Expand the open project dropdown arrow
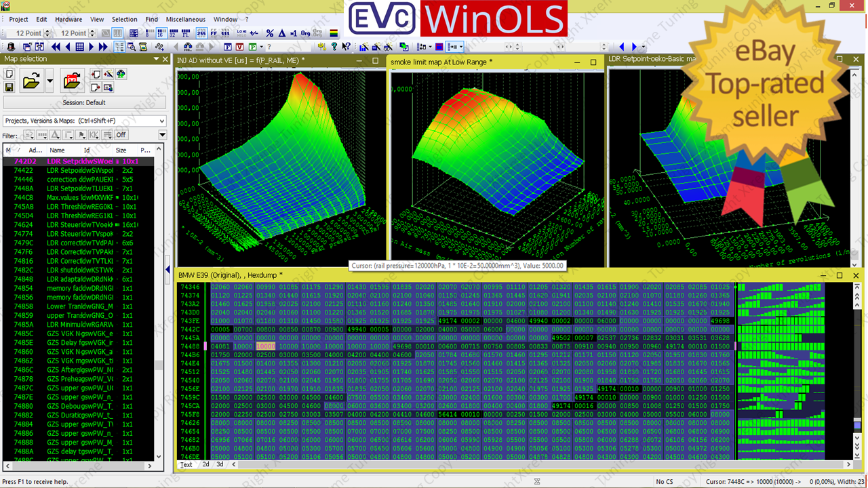This screenshot has width=868, height=488. click(x=50, y=80)
